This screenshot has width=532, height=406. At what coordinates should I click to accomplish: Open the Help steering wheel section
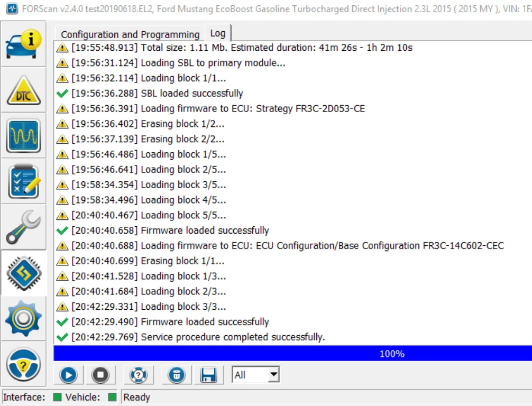23,364
